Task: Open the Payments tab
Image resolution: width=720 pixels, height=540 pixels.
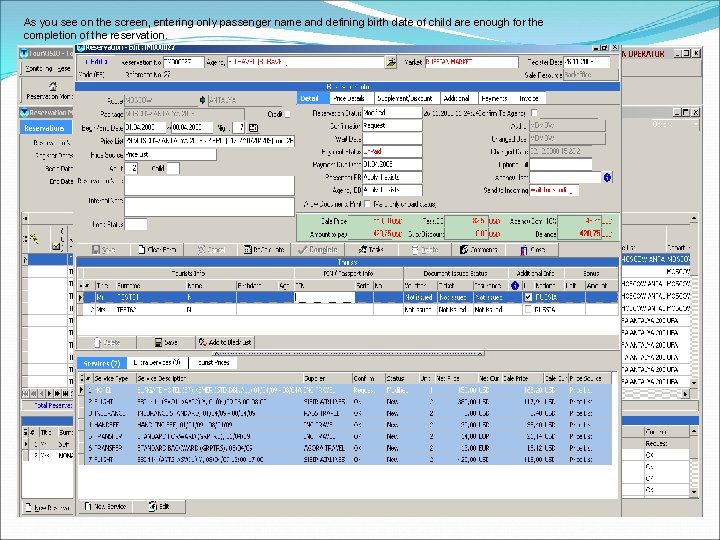Action: coord(495,98)
